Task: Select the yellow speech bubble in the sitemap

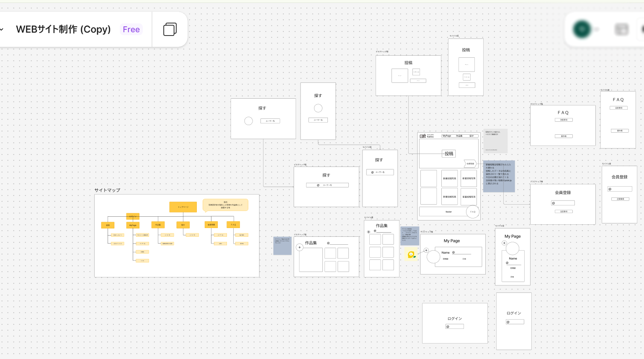Action: click(x=225, y=205)
